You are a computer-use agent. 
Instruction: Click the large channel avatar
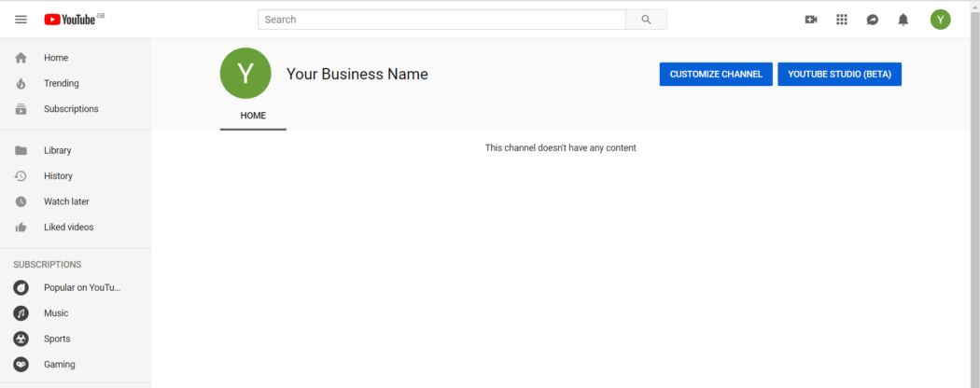(245, 74)
